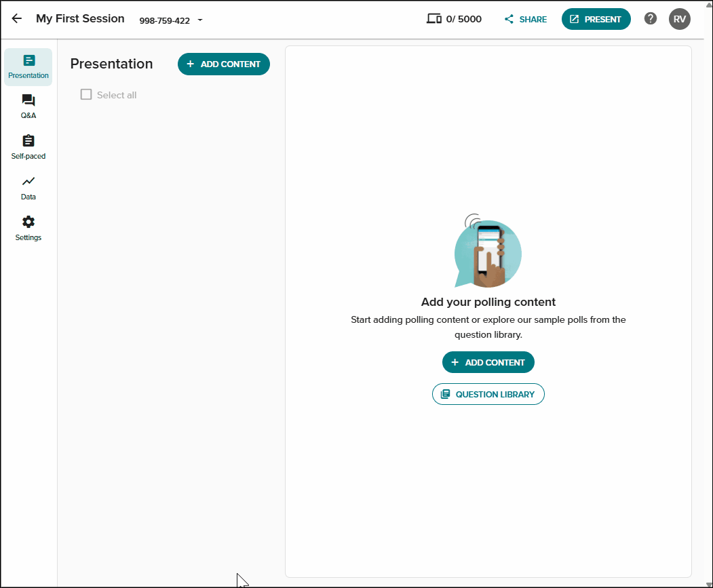
Task: Open the QUESTION LIBRARY
Action: point(488,394)
